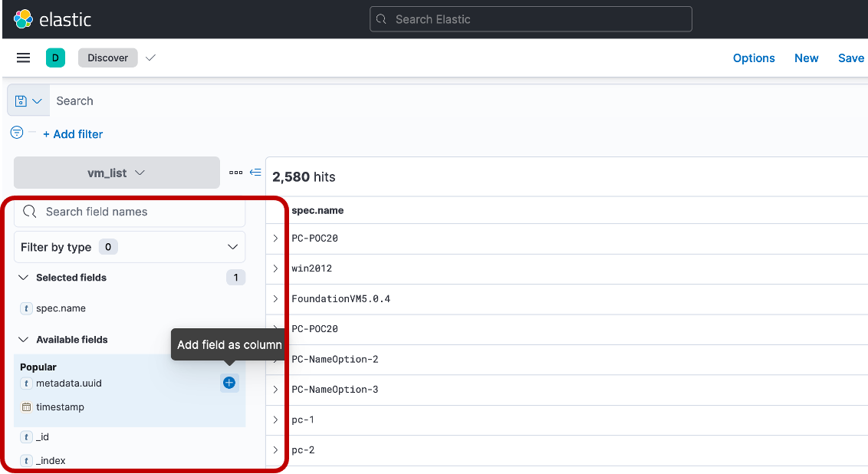Open the hamburger navigation menu
868x474 pixels.
(x=23, y=58)
